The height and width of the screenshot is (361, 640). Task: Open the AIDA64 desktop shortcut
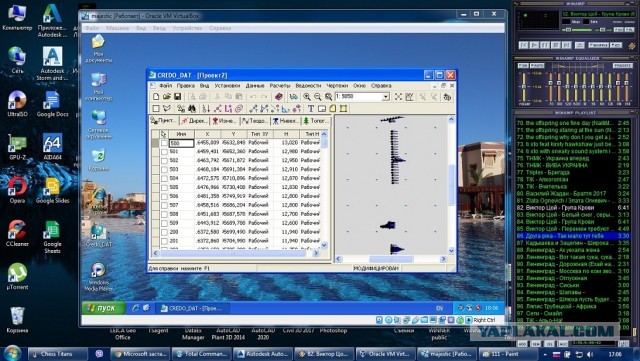tap(52, 147)
